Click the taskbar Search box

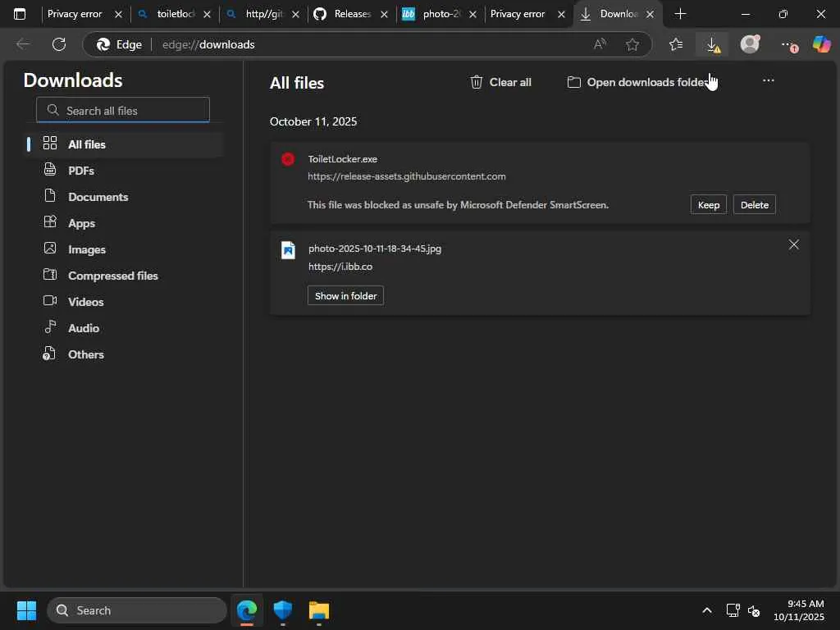click(x=137, y=610)
